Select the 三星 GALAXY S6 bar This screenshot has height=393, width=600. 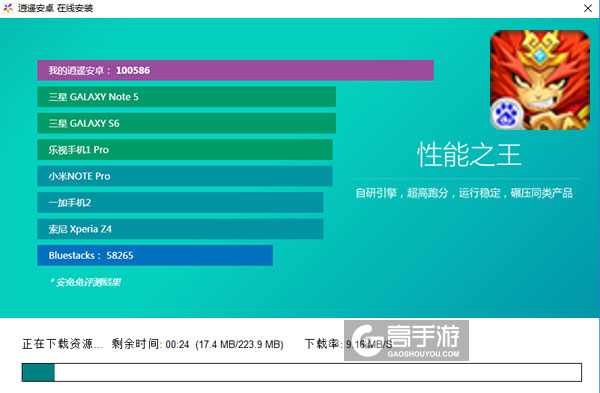pyautogui.click(x=187, y=123)
